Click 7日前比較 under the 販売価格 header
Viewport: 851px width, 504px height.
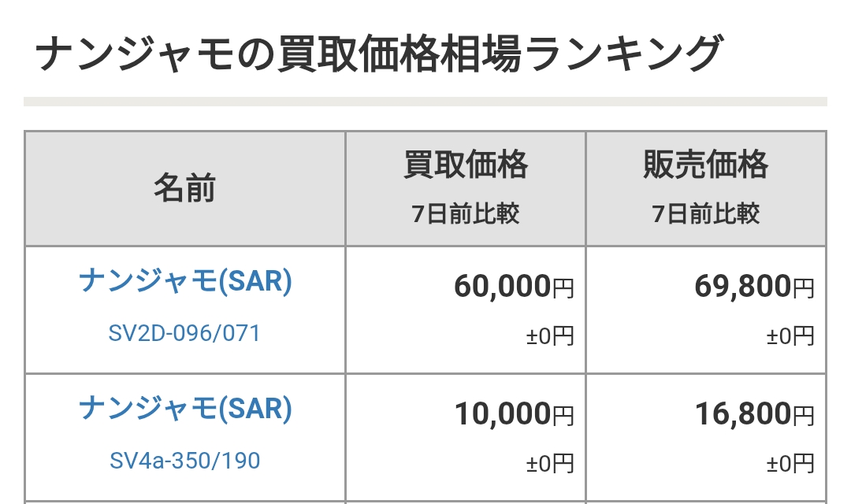tap(706, 213)
